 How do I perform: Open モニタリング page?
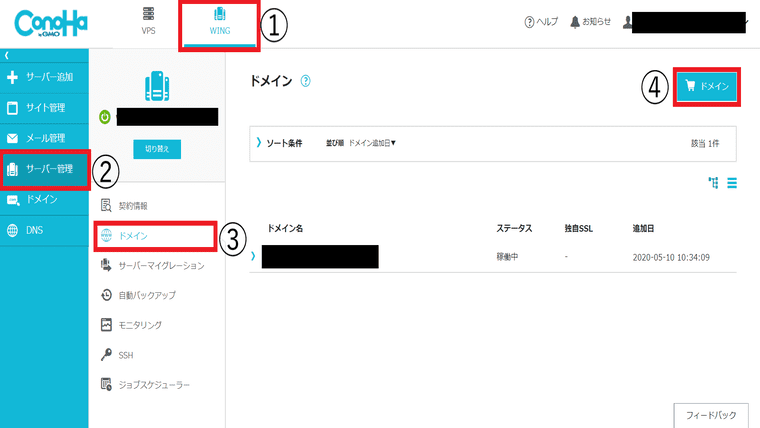pos(131,325)
